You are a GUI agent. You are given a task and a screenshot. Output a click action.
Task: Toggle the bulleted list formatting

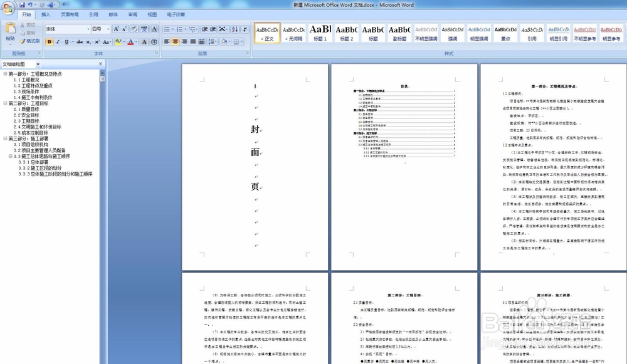(x=166, y=29)
